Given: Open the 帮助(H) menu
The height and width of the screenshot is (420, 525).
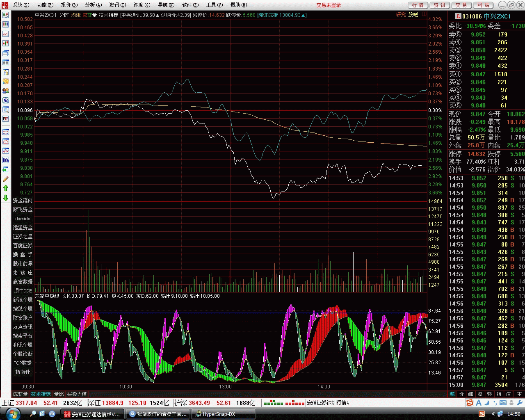Looking at the screenshot, I should pos(239,5).
